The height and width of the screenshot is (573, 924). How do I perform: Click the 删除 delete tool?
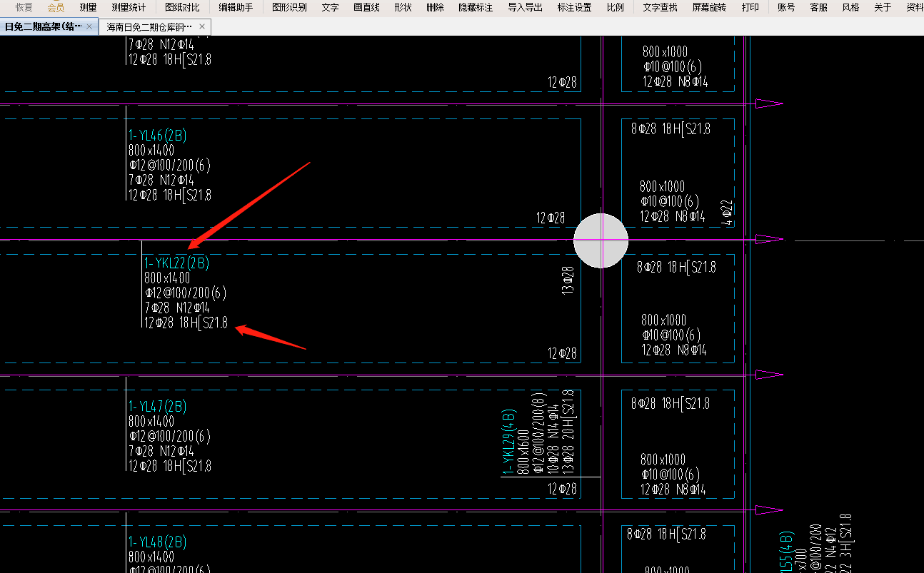click(435, 7)
